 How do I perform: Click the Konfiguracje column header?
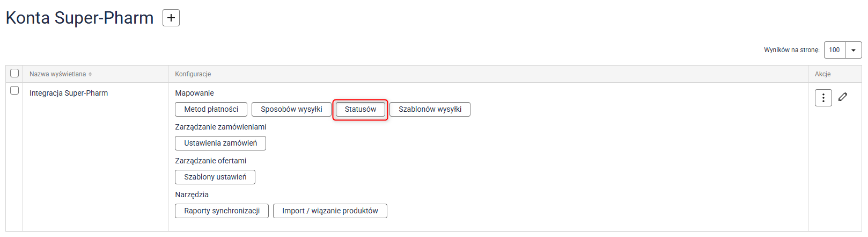coord(193,74)
